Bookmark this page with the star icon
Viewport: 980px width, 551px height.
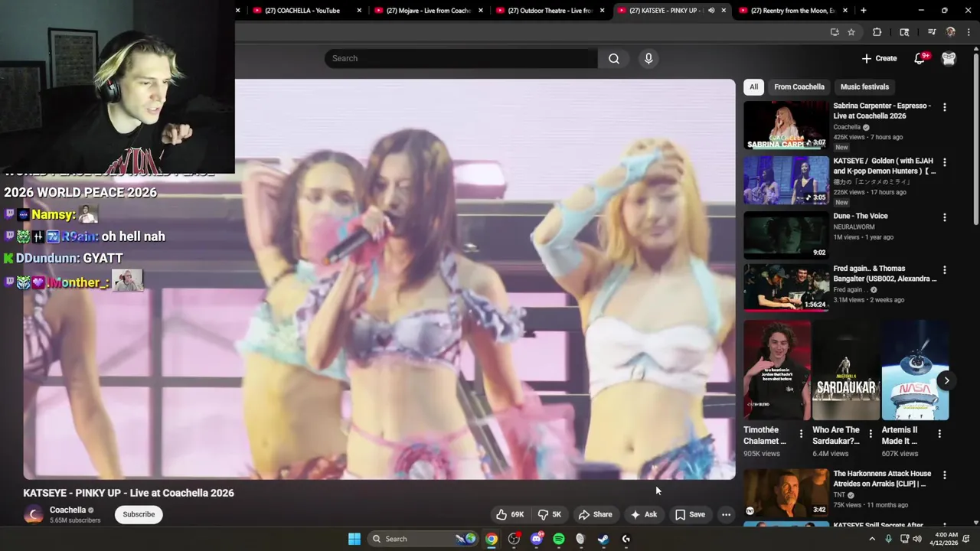(x=851, y=32)
